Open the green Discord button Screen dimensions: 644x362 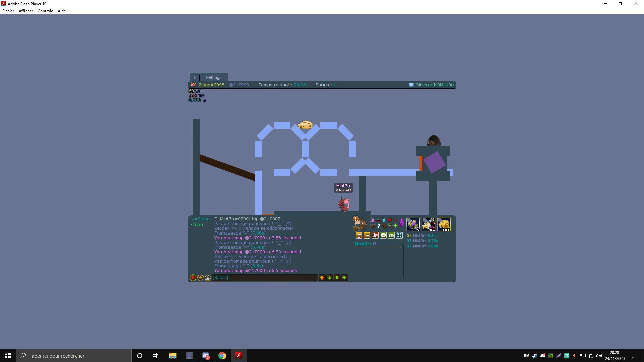391,236
